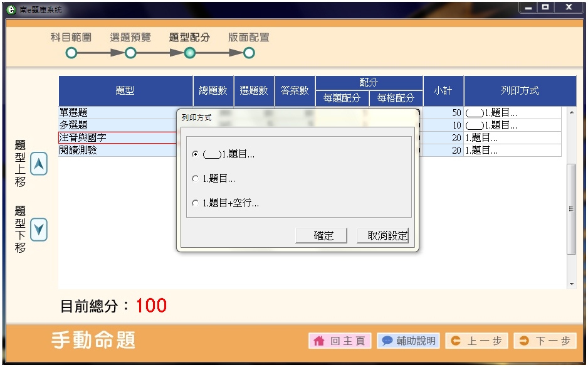Click the 題型配分 step circle

point(189,53)
